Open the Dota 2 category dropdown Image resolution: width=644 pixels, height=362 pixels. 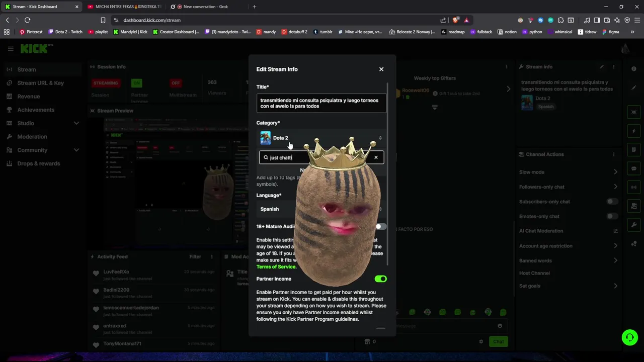point(321,138)
